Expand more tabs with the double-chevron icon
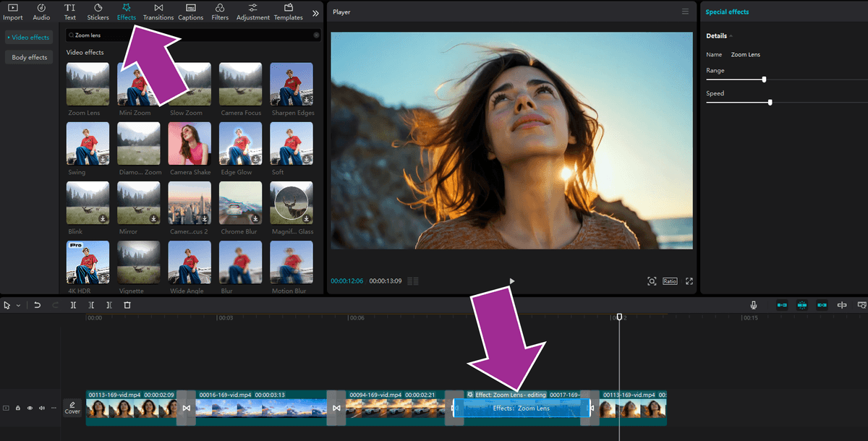Screen dimensions: 868x441 pos(315,13)
